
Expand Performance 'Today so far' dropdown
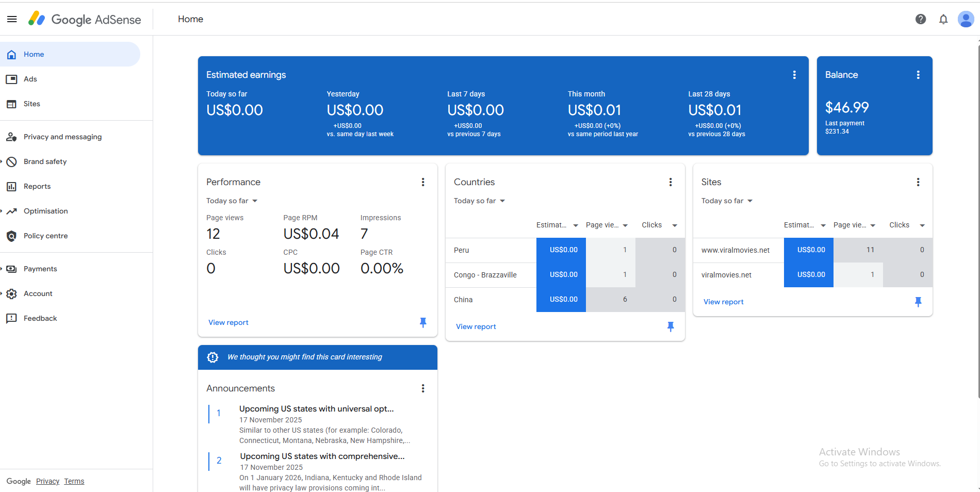[x=232, y=201]
